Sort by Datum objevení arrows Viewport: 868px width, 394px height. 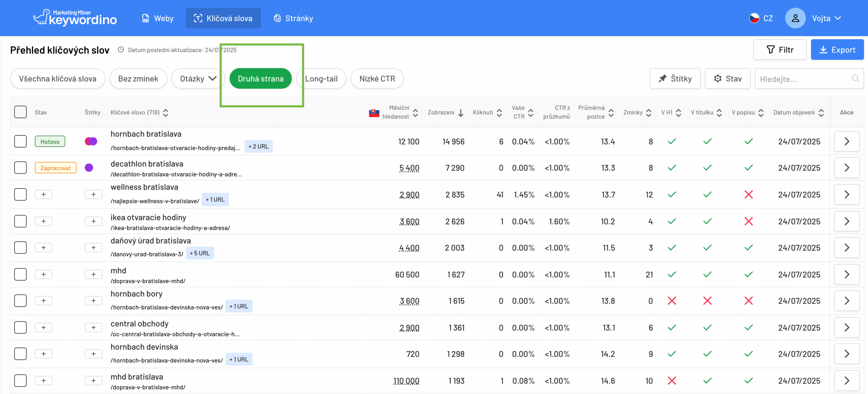(821, 113)
